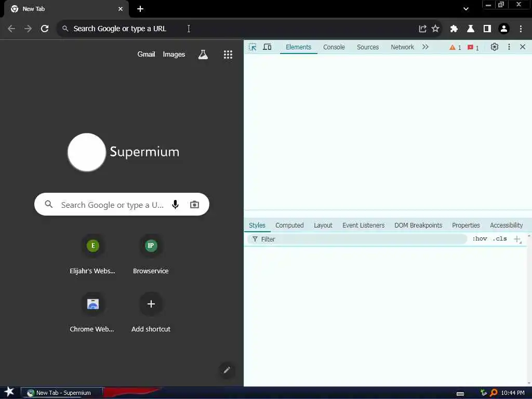The height and width of the screenshot is (399, 532).
Task: Click Add shortcut button
Action: [151, 312]
